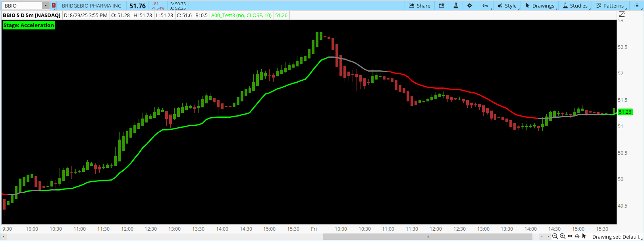Screen dimensions: 644x241
Task: Click the BBIO symbol input field
Action: pyautogui.click(x=22, y=6)
